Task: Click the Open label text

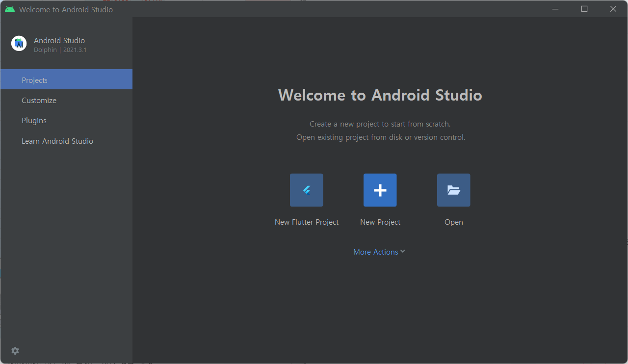Action: (x=454, y=222)
